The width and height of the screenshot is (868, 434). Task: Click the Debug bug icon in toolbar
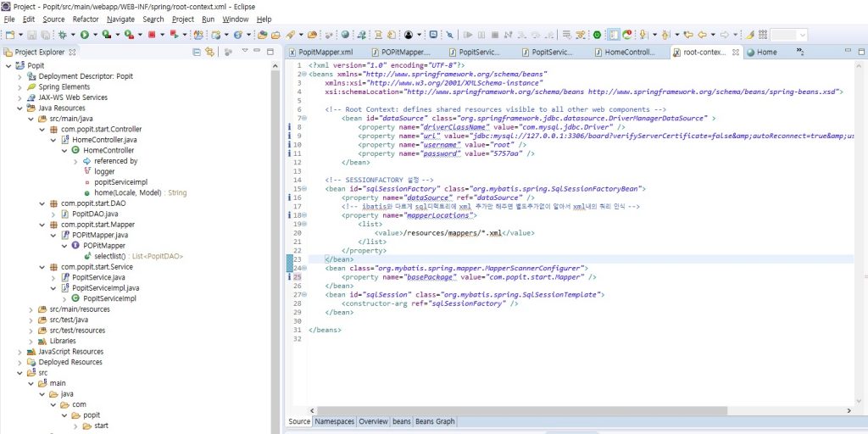[63, 35]
